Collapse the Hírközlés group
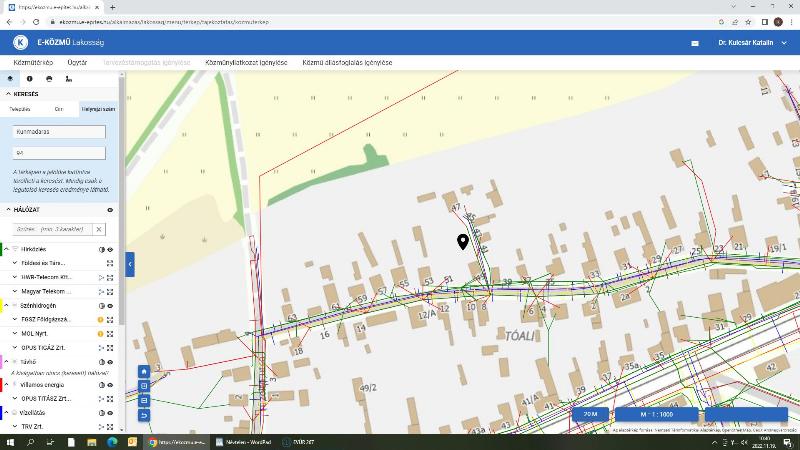 (7, 249)
